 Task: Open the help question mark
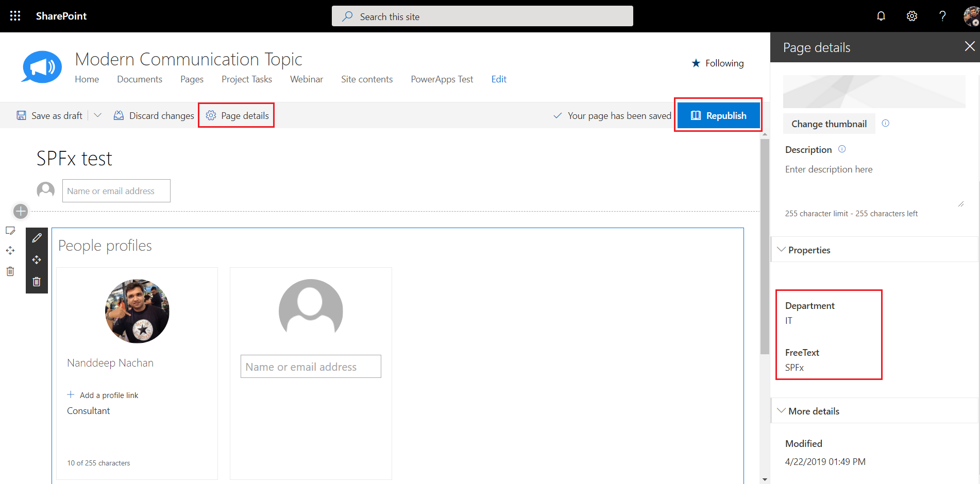[x=942, y=16]
